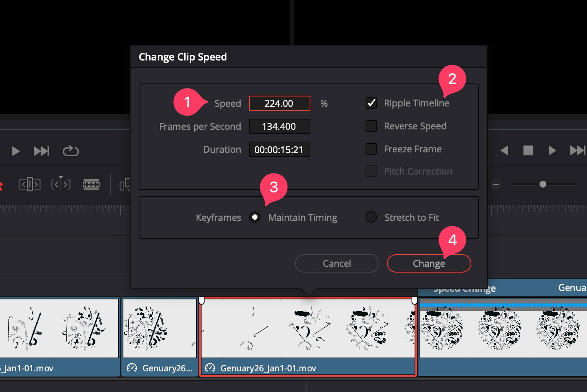Enable the Freeze Frame checkbox
The width and height of the screenshot is (587, 392).
point(371,149)
